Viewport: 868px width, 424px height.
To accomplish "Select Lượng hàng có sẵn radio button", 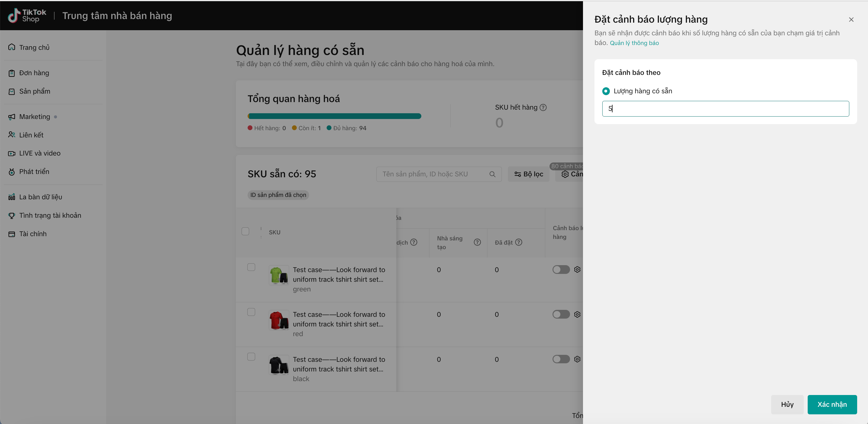I will click(x=606, y=91).
